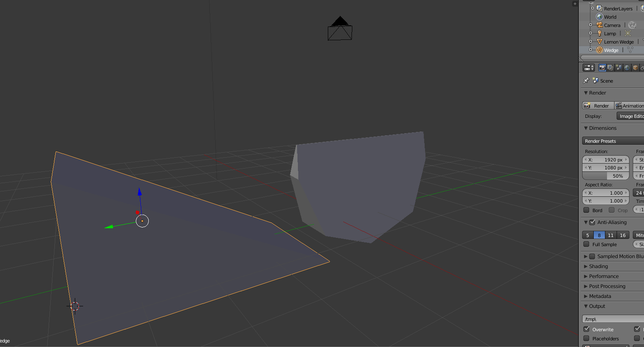Click the lamp data icon beside Lamp

[x=628, y=33]
